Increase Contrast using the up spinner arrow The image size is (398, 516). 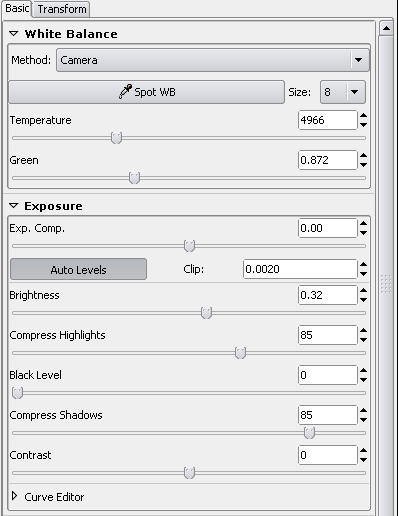[x=363, y=451]
